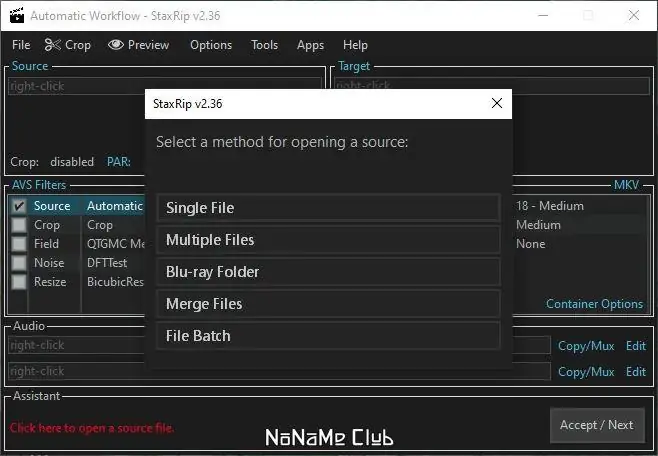
Task: Close the StaxRip v2.36 dialog
Action: pyautogui.click(x=497, y=103)
